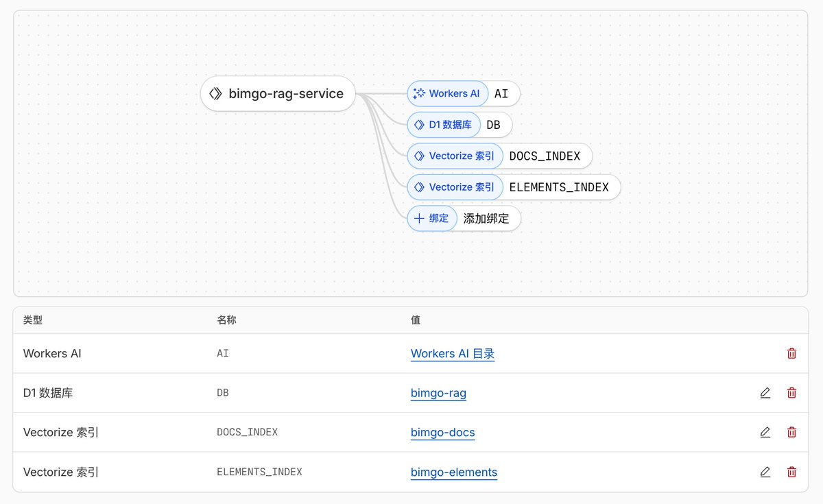This screenshot has width=823, height=504.
Task: Edit the DB binding with pencil icon
Action: pos(765,393)
